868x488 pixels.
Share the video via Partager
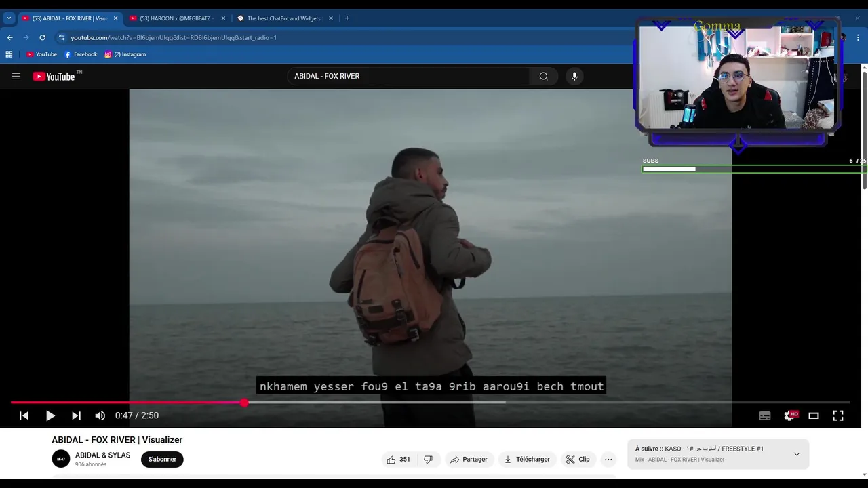469,460
